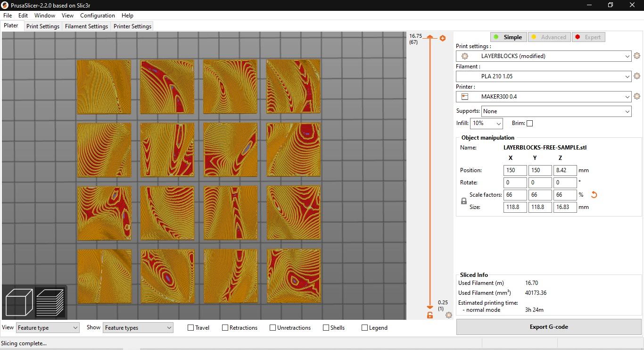Image resolution: width=644 pixels, height=350 pixels.
Task: Open the View menu in the menu bar
Action: click(x=67, y=16)
